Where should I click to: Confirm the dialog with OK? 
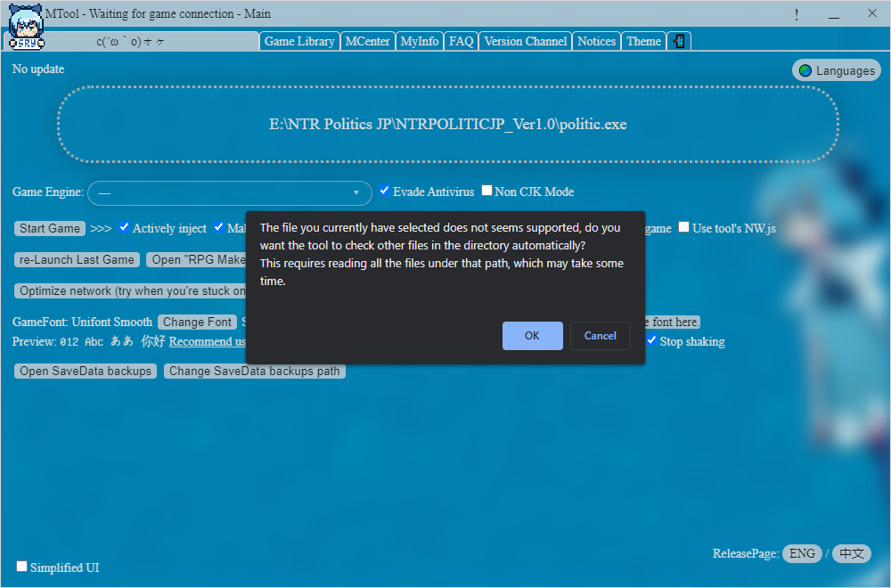pyautogui.click(x=533, y=336)
